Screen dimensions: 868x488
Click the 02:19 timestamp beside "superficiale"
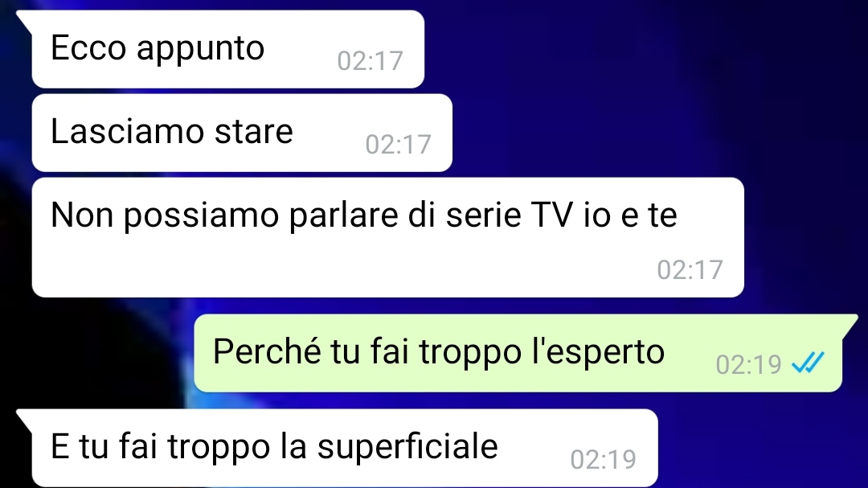click(603, 459)
